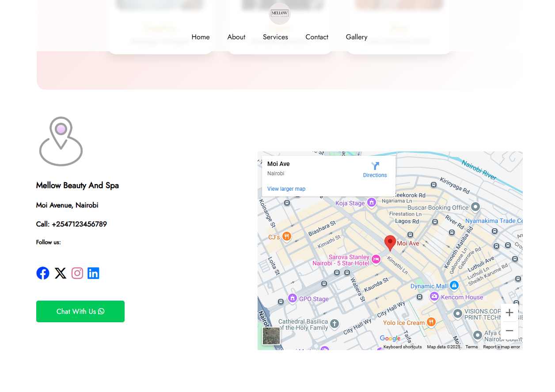Navigate to the Home menu item
Screen dimensions: 555x392
(201, 37)
